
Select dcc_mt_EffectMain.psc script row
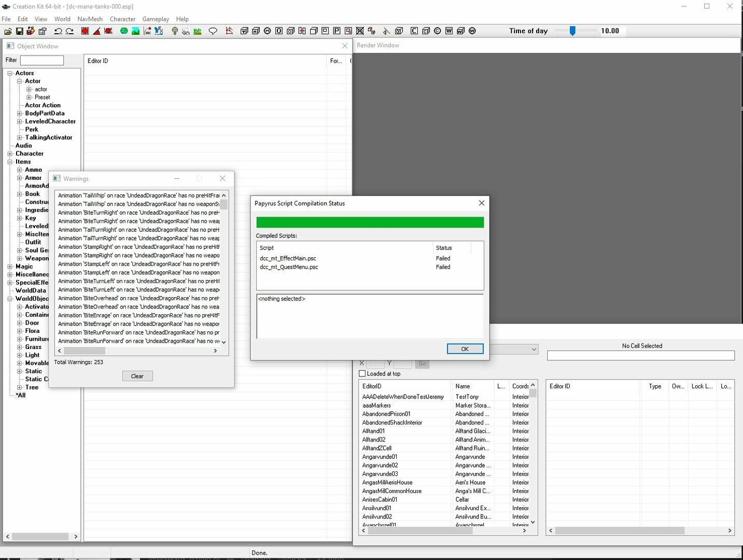coord(370,258)
